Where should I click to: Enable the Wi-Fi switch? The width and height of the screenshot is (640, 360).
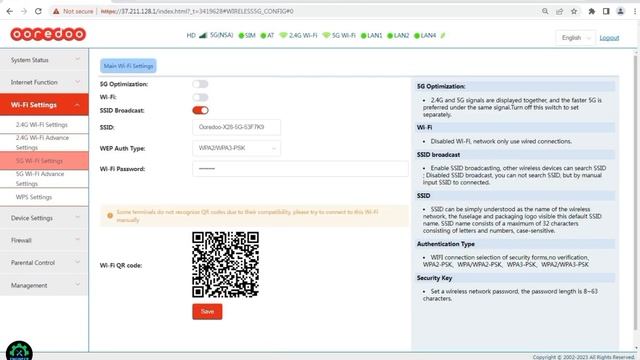pyautogui.click(x=200, y=97)
